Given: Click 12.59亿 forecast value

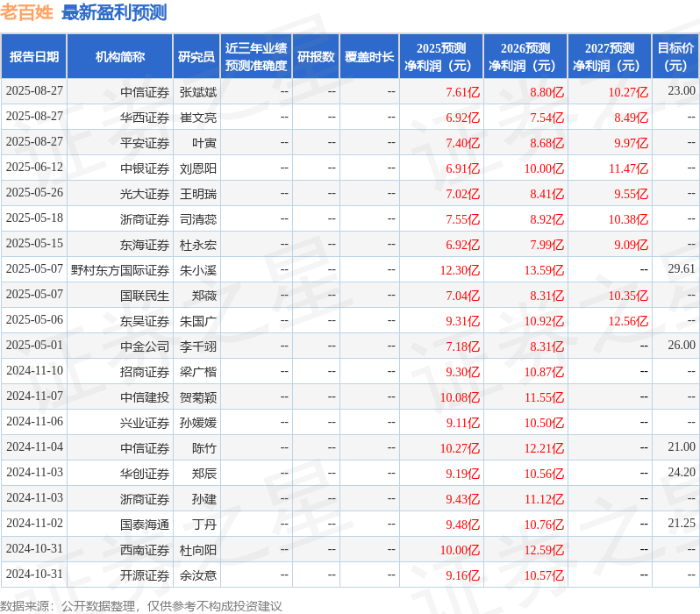Looking at the screenshot, I should [544, 550].
